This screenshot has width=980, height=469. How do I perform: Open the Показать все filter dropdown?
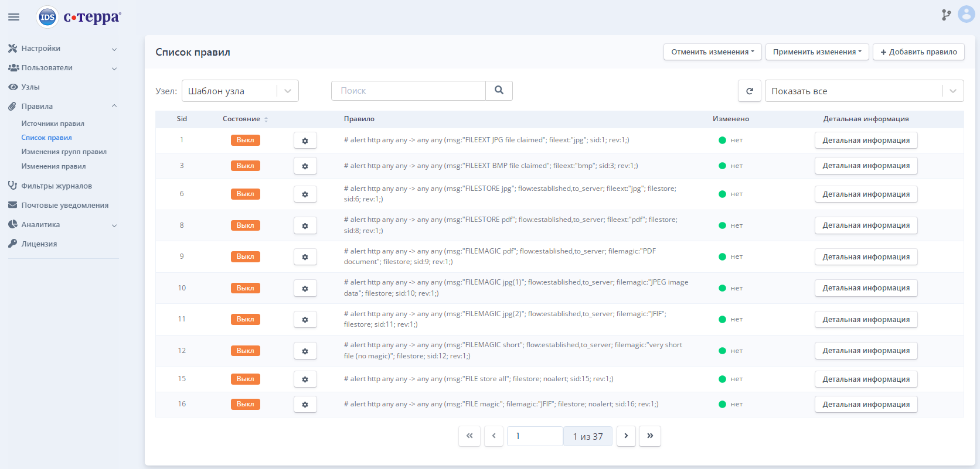[x=863, y=91]
